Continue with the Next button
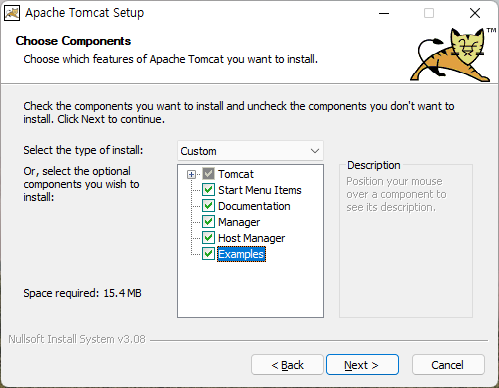This screenshot has width=499, height=388. tap(362, 365)
